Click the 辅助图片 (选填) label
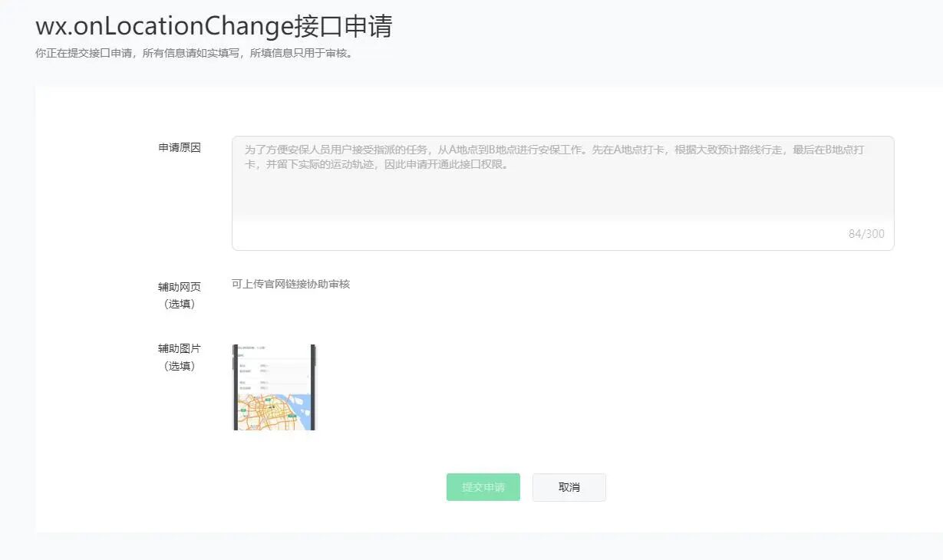Screen dimensions: 943x560 click(178, 356)
